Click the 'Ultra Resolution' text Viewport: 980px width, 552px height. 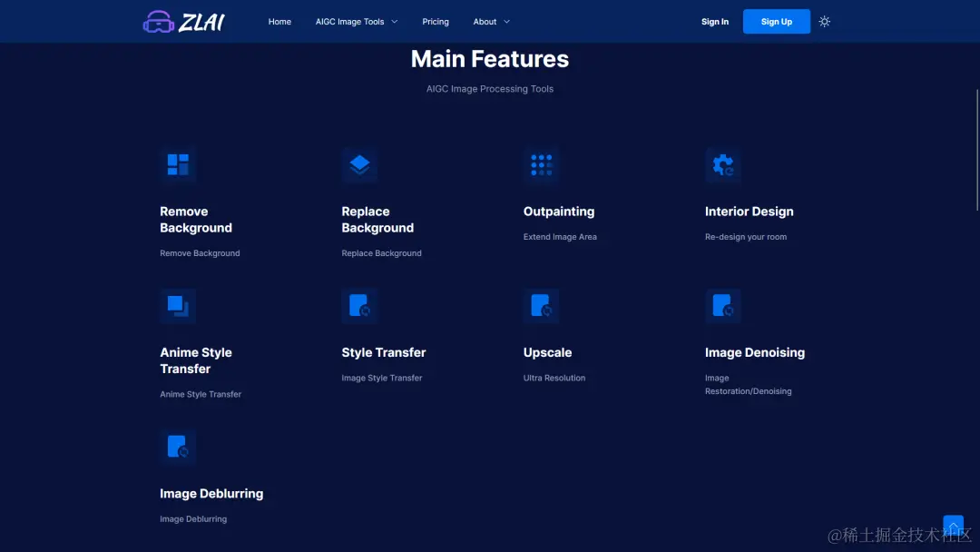pyautogui.click(x=554, y=378)
